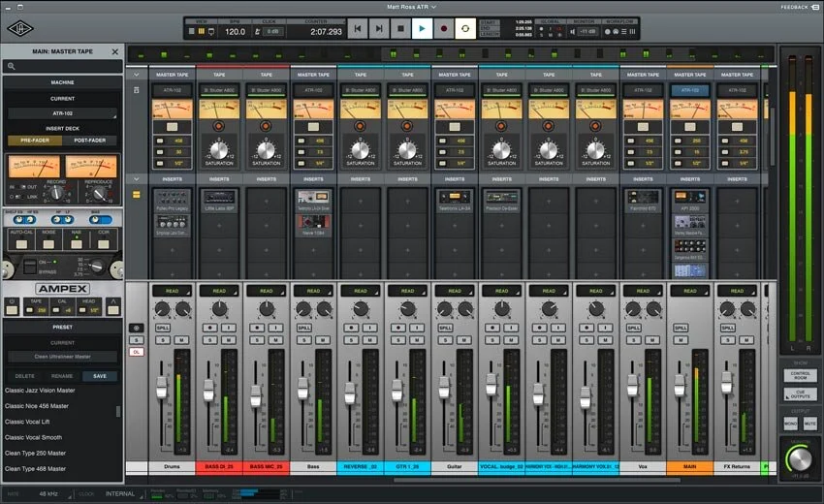Click the Drums channel volume fader
The height and width of the screenshot is (504, 824).
click(162, 388)
